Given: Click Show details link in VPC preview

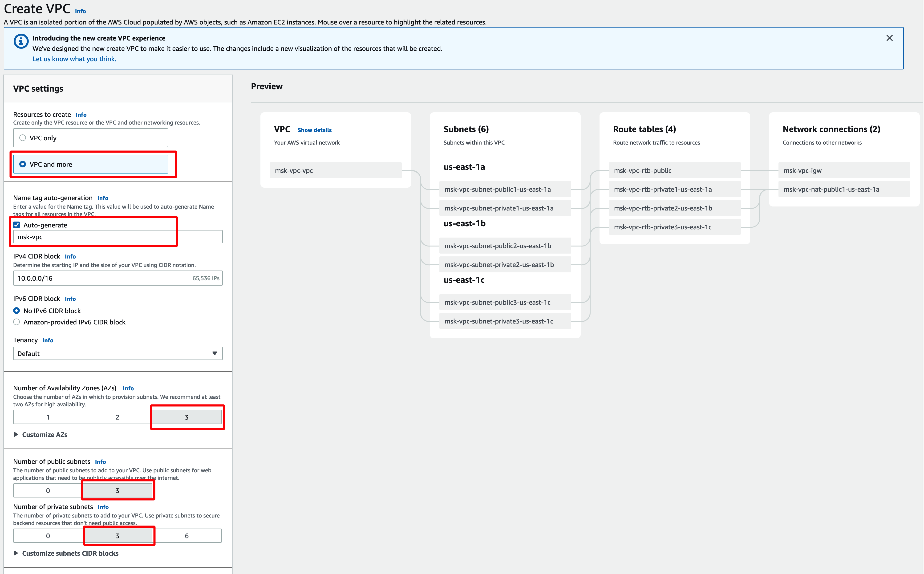Looking at the screenshot, I should pyautogui.click(x=314, y=130).
